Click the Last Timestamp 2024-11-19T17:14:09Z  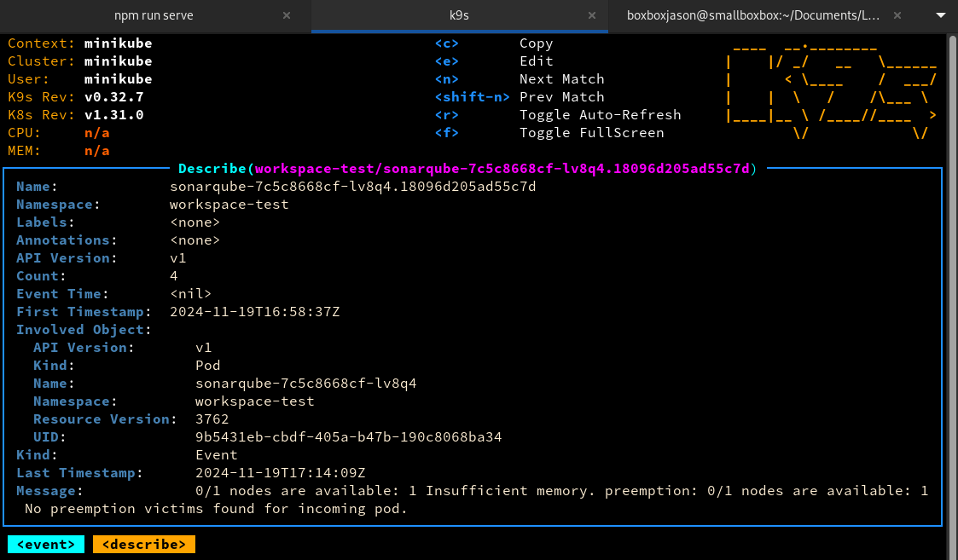[281, 473]
